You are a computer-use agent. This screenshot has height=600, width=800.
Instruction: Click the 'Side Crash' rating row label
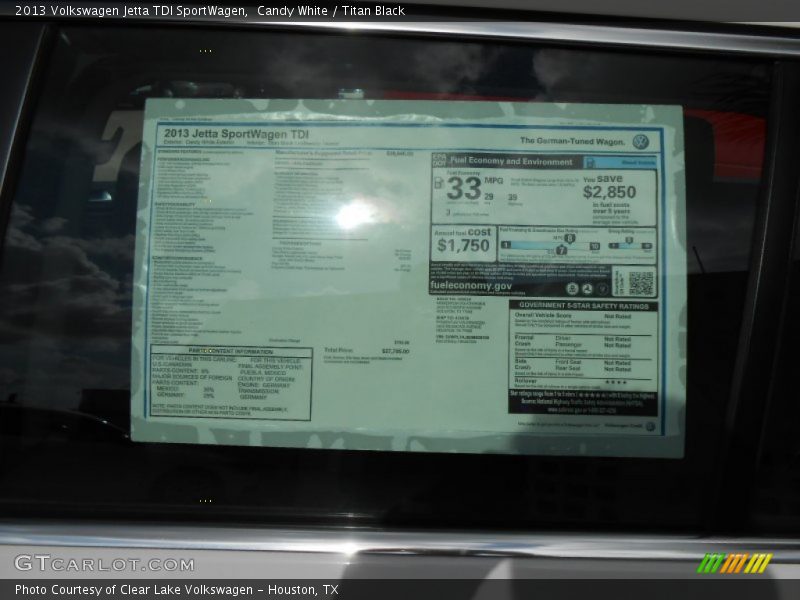tap(522, 364)
